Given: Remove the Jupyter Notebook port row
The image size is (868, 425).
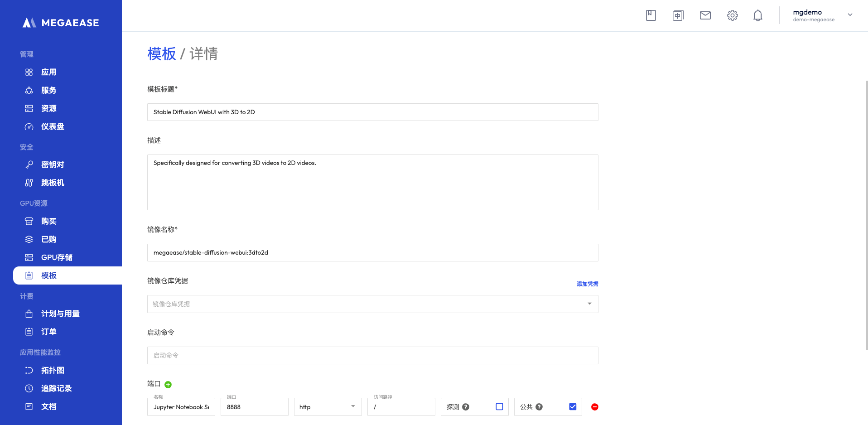Looking at the screenshot, I should click(594, 407).
